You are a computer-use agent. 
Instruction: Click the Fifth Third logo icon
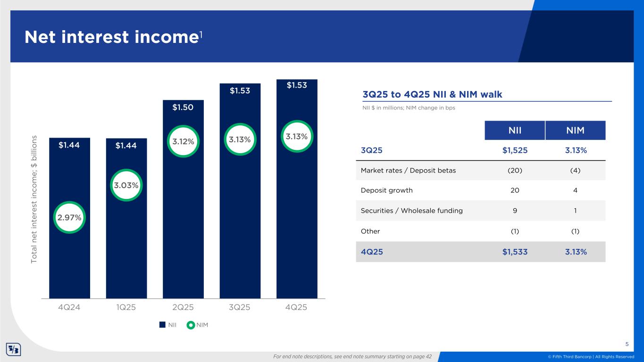click(12, 350)
